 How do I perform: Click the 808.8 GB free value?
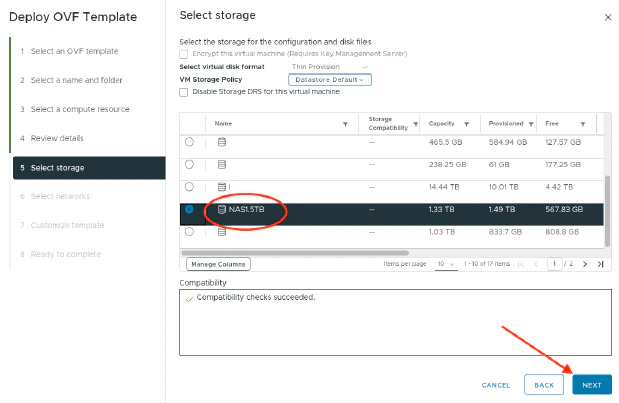click(562, 232)
